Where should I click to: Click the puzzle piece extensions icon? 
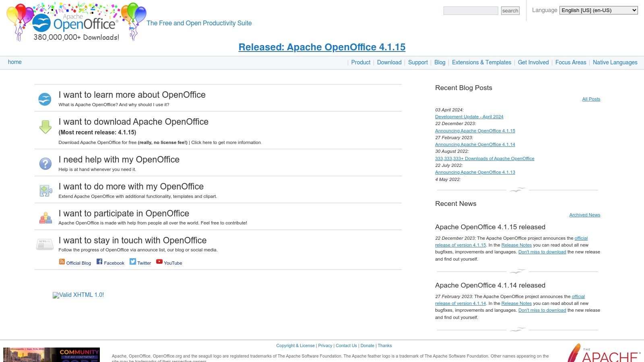click(x=45, y=191)
